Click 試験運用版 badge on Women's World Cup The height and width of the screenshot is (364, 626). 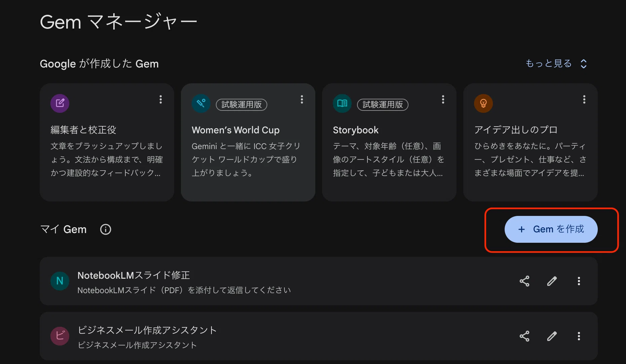[x=241, y=104]
